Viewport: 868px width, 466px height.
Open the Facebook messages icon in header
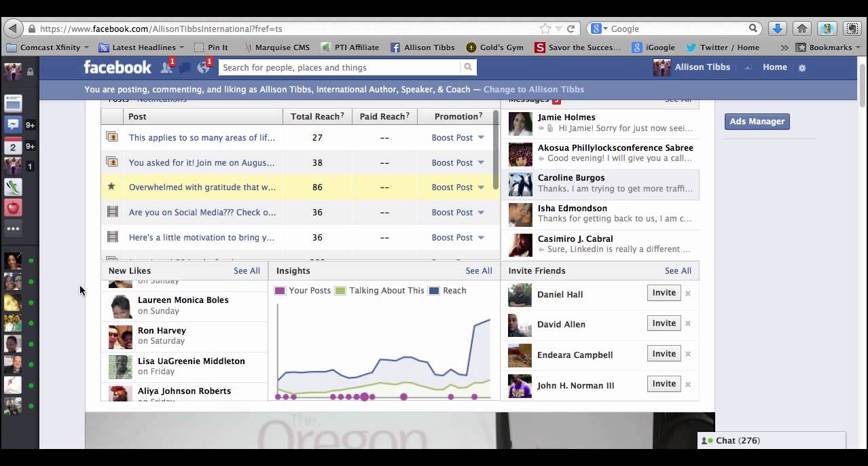pyautogui.click(x=185, y=67)
